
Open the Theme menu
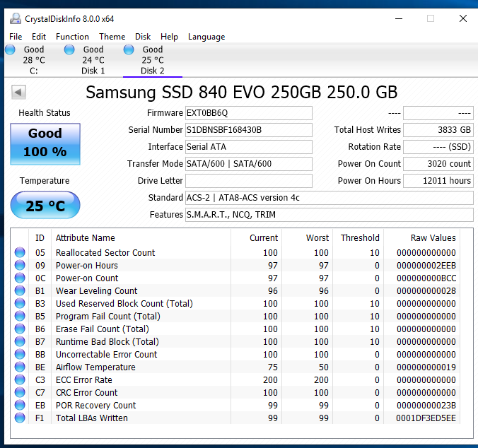112,37
